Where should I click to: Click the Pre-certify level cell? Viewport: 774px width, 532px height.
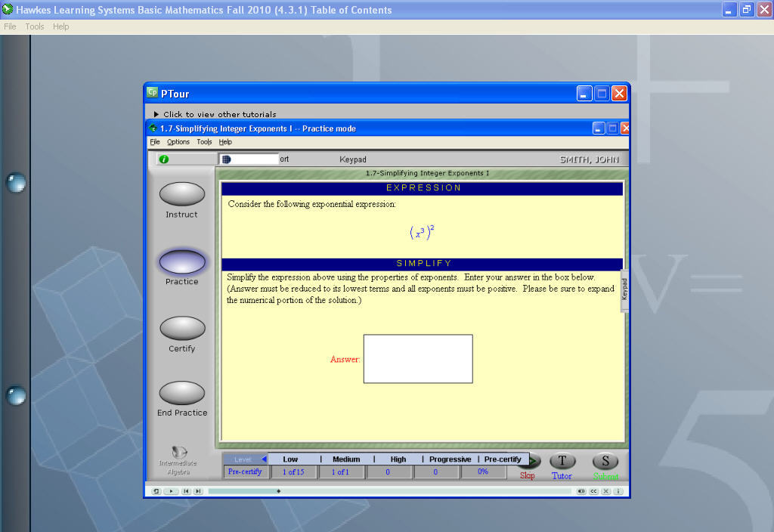245,472
